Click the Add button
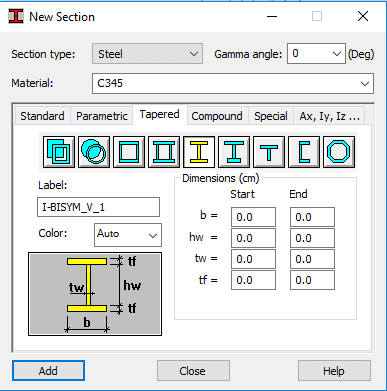This screenshot has width=387, height=391. point(48,371)
